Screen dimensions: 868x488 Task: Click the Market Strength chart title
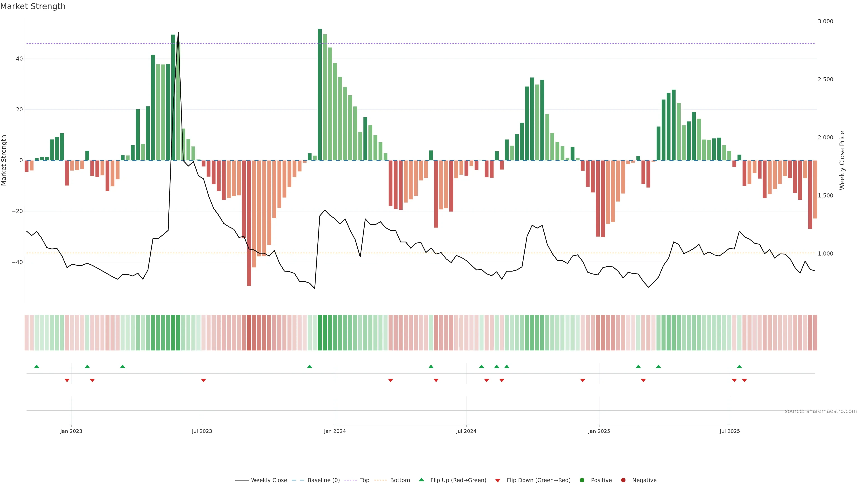(x=33, y=6)
